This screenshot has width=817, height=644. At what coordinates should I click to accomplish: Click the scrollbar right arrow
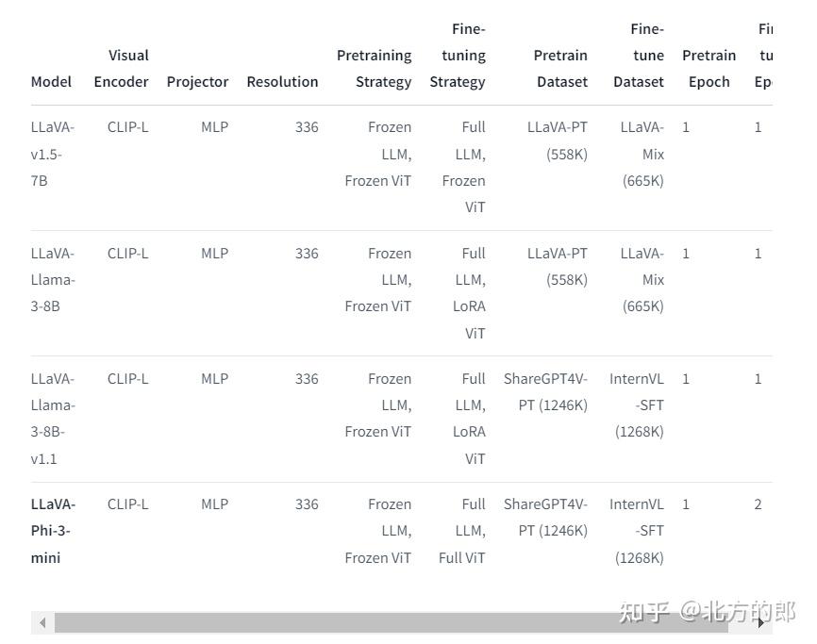tap(762, 622)
